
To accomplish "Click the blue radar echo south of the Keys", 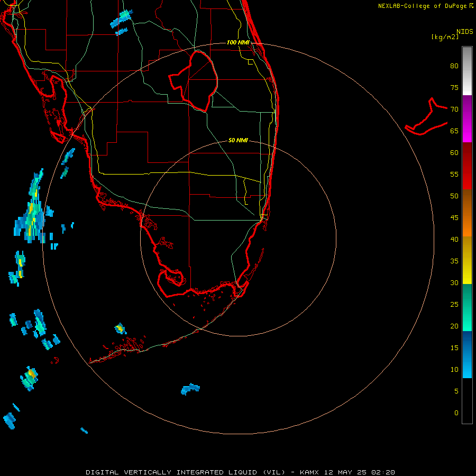I will point(190,389).
